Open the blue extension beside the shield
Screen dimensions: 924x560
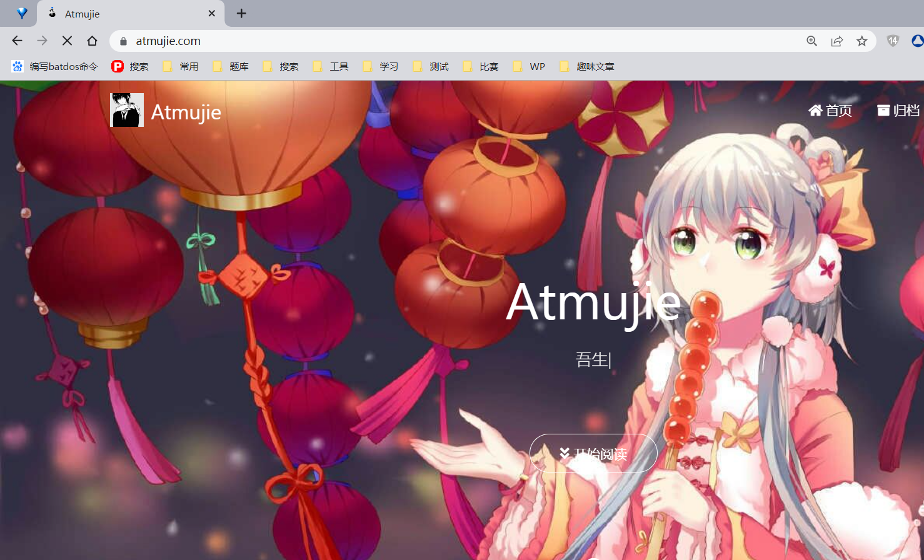tap(917, 41)
